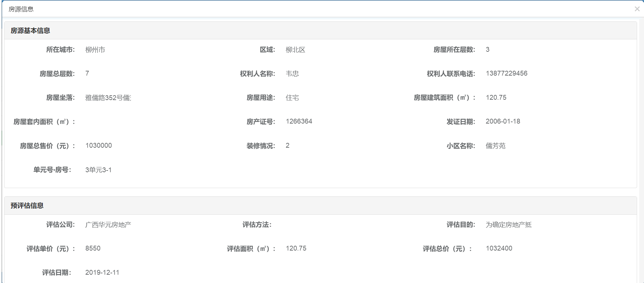Select the certificate number 1266364
Viewport: 644px width, 283px height.
point(299,121)
